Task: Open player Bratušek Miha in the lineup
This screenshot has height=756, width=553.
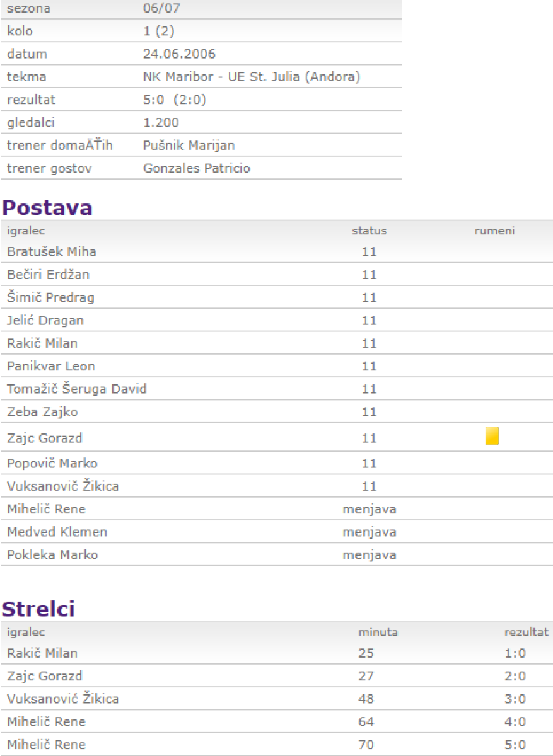Action: tap(51, 252)
